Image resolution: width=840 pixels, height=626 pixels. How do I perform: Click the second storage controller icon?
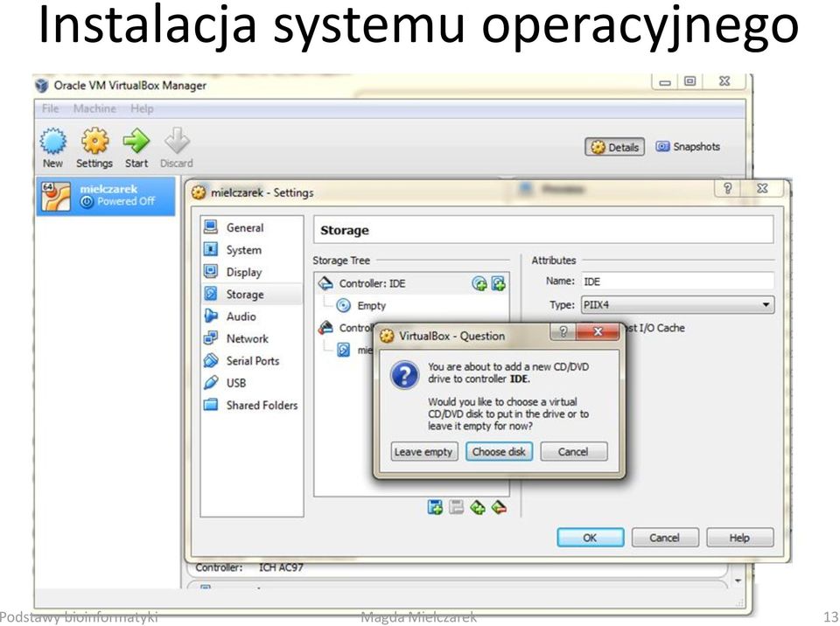[x=325, y=327]
